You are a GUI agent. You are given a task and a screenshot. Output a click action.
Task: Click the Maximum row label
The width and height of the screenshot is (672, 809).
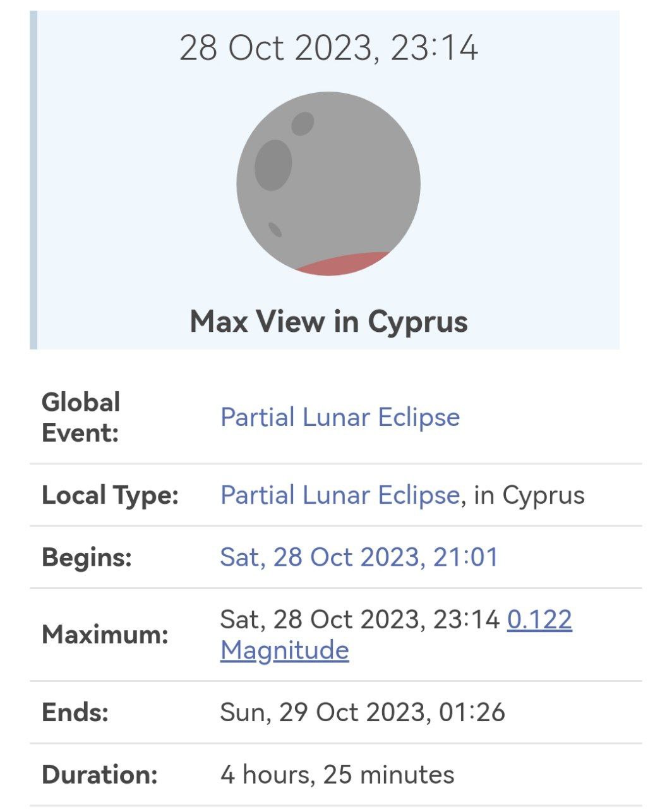(105, 634)
